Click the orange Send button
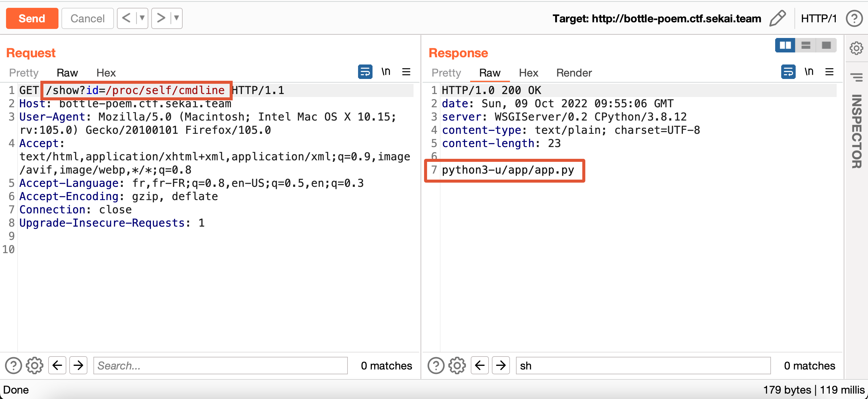 32,18
